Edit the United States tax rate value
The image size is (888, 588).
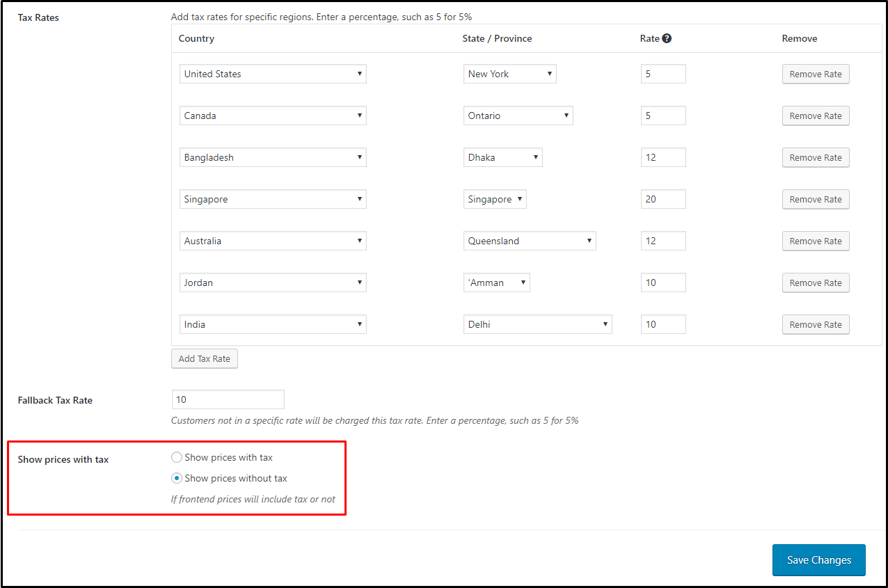[663, 74]
